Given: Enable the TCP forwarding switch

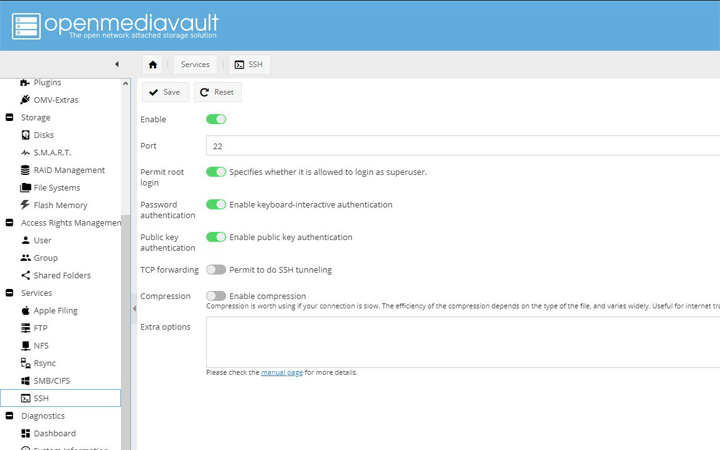Looking at the screenshot, I should pyautogui.click(x=216, y=270).
